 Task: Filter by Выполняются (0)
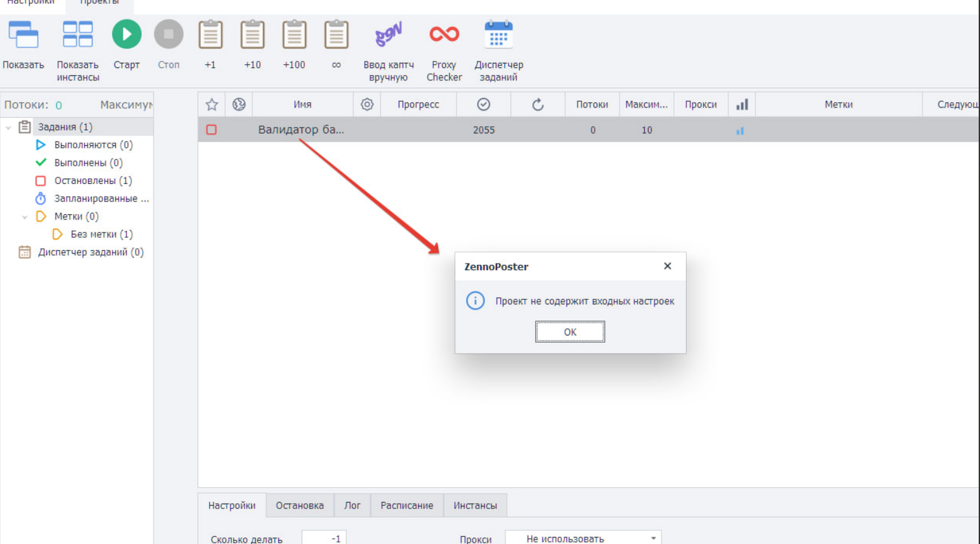coord(93,145)
